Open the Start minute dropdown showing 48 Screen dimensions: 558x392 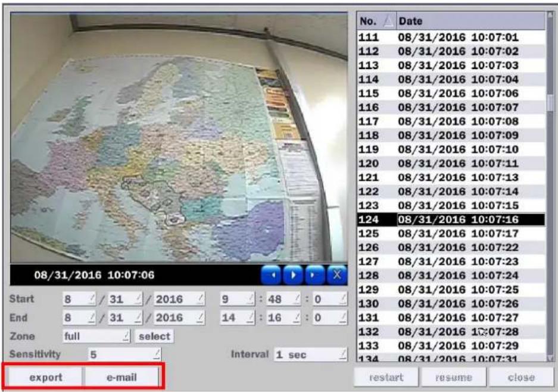click(x=283, y=299)
